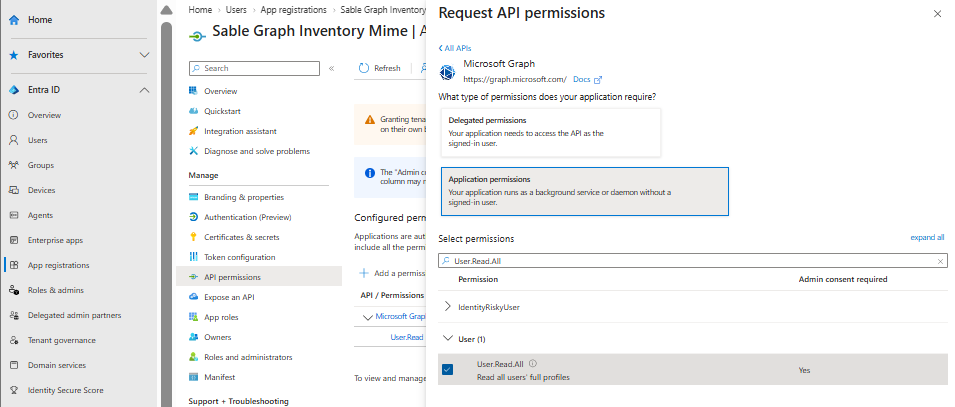Click expand all link
Image resolution: width=955 pixels, height=407 pixels.
[x=927, y=238]
